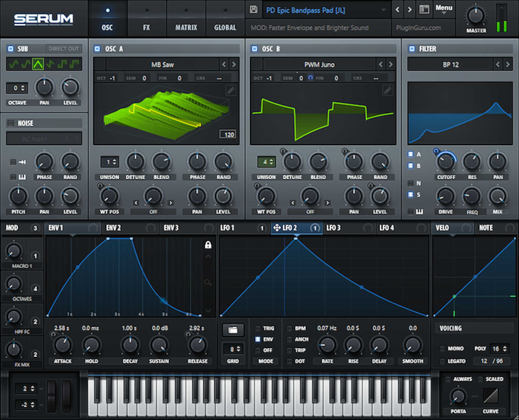Toggle the LFO BPM sync checkbox
Image resolution: width=519 pixels, height=420 pixels.
click(x=289, y=328)
